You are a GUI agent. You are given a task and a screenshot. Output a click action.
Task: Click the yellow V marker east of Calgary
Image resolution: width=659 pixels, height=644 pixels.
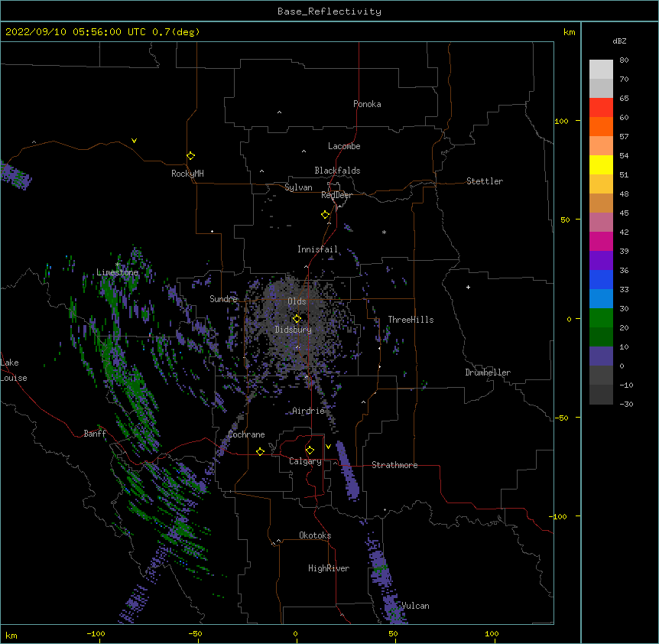(x=328, y=447)
